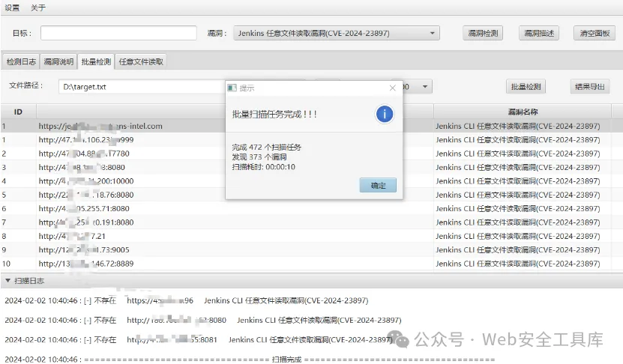Export results with 结果导出 button
The width and height of the screenshot is (623, 364).
[x=589, y=87]
